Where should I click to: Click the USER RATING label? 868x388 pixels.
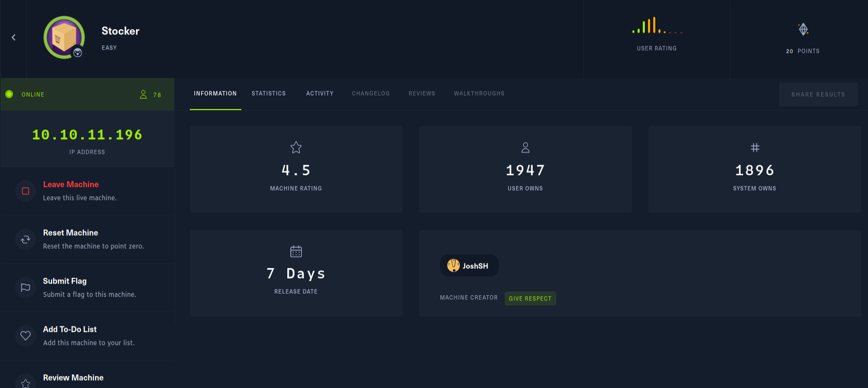[657, 48]
